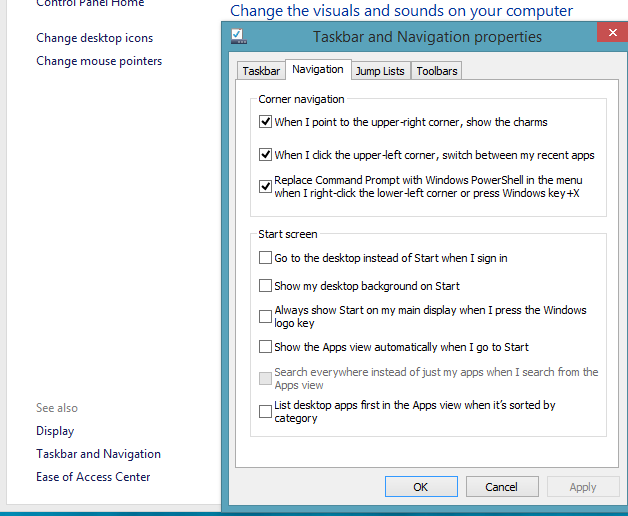628x516 pixels.
Task: Switch to the Taskbar tab
Action: [261, 71]
